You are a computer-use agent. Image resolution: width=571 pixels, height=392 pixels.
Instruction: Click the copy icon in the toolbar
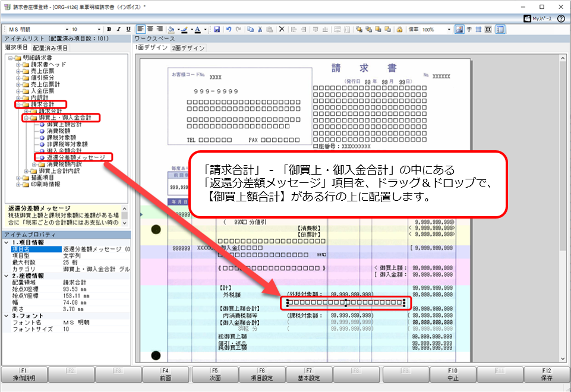pos(251,30)
